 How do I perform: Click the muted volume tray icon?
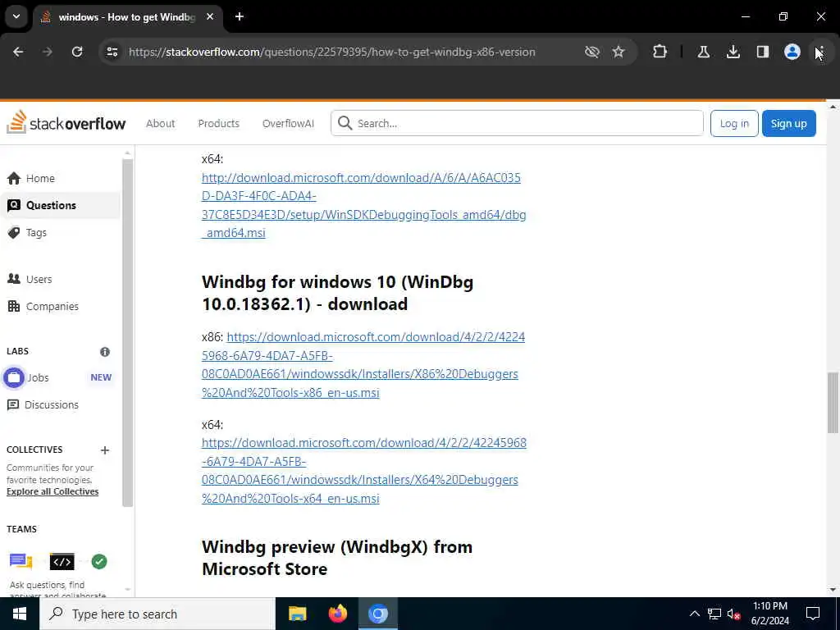(734, 614)
